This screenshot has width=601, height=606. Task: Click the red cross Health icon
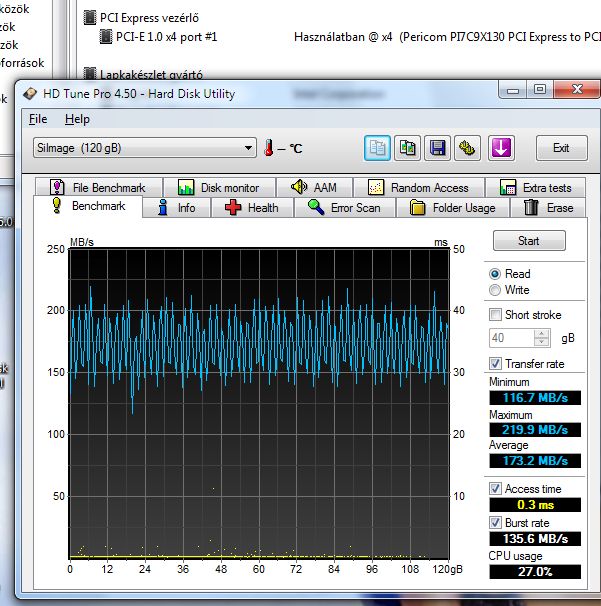pos(233,208)
